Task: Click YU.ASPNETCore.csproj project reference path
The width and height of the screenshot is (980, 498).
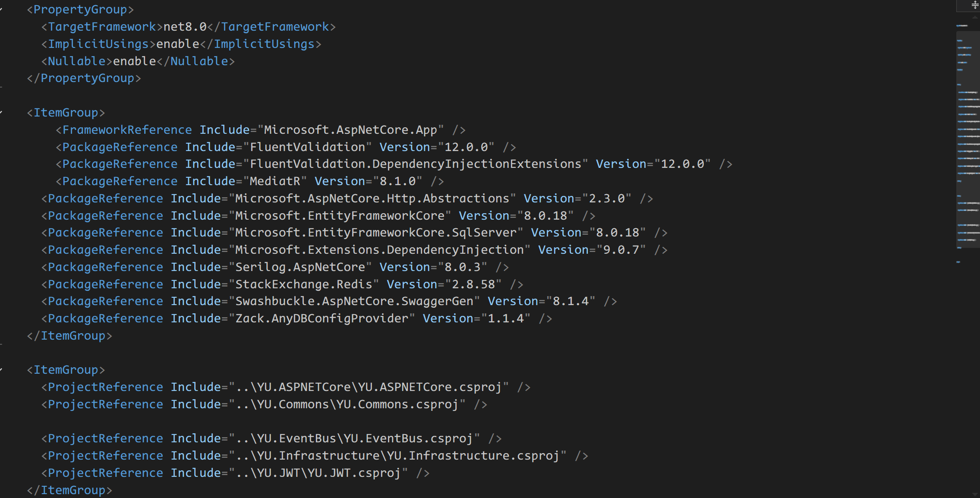Action: (369, 387)
